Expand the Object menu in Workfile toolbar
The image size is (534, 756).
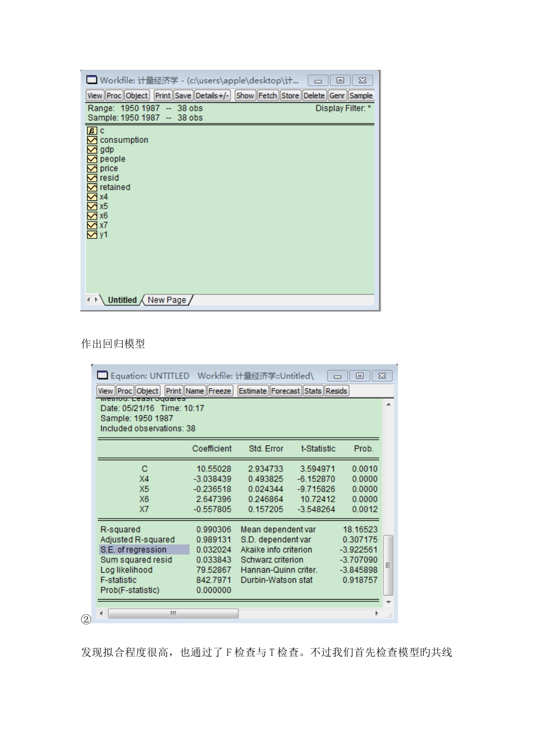point(137,96)
